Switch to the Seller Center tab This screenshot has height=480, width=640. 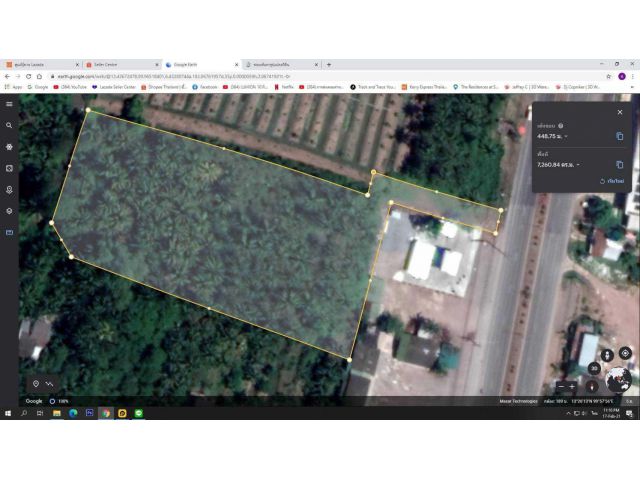[122, 64]
